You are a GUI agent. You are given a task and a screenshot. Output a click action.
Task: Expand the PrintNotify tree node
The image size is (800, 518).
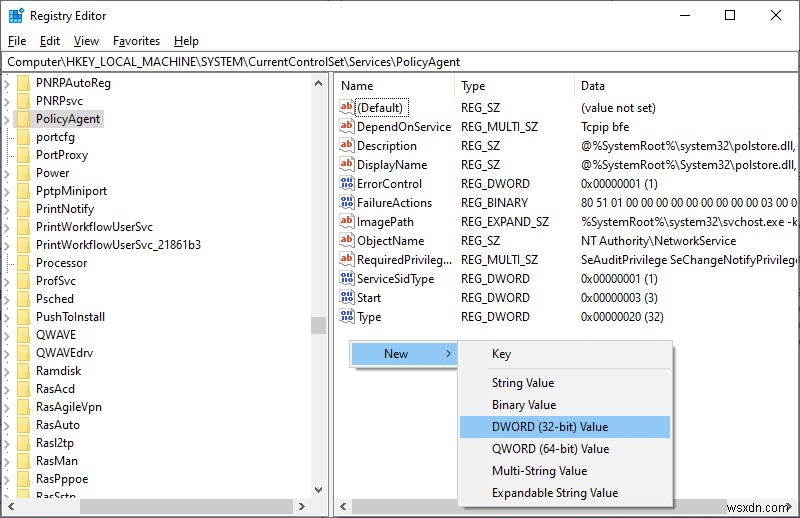pyautogui.click(x=7, y=209)
